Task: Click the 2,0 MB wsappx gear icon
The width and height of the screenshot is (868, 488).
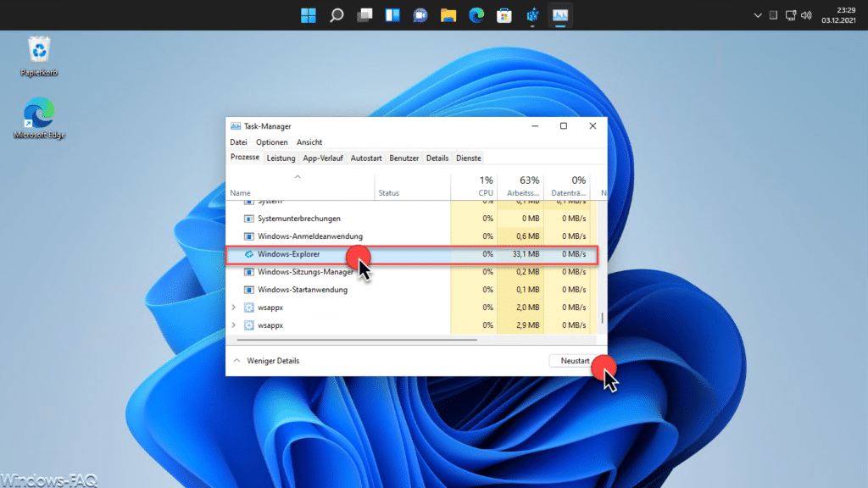Action: pyautogui.click(x=249, y=307)
